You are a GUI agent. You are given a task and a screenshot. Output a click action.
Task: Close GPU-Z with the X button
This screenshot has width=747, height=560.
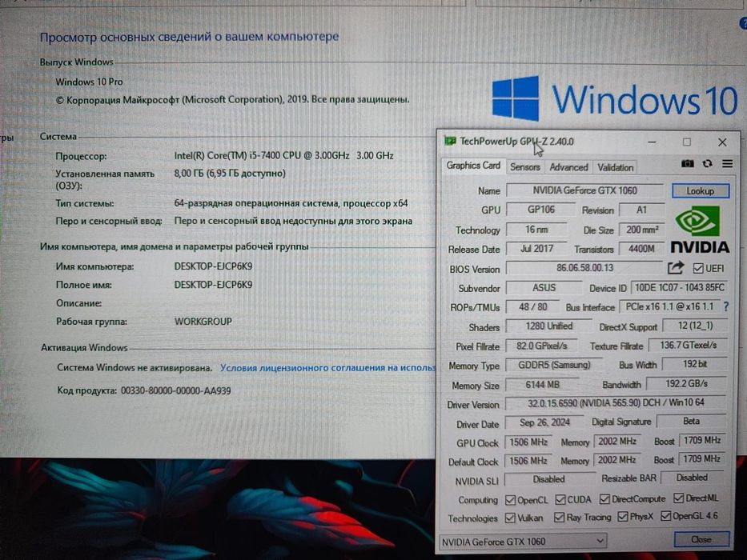[x=722, y=142]
